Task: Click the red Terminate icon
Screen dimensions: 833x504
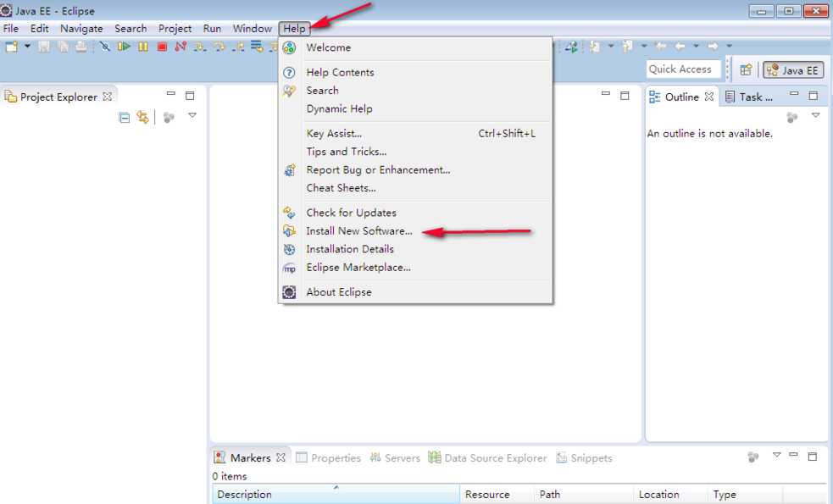Action: [162, 47]
